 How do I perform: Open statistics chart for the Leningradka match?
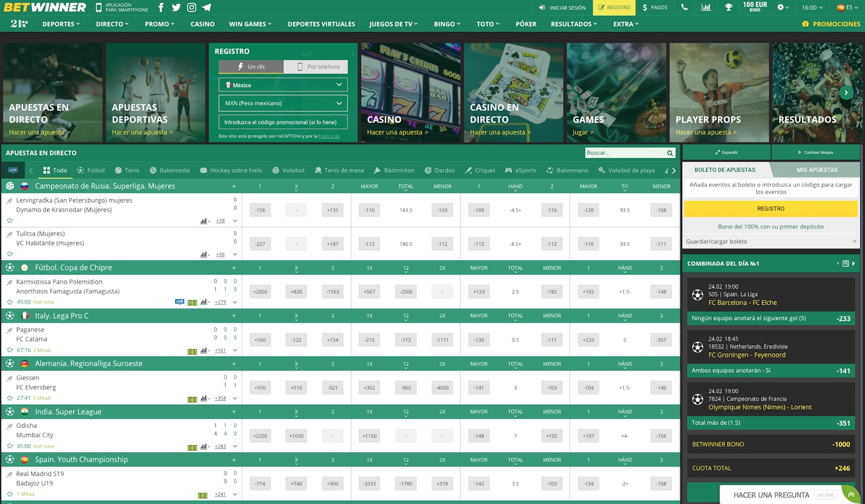coord(203,220)
